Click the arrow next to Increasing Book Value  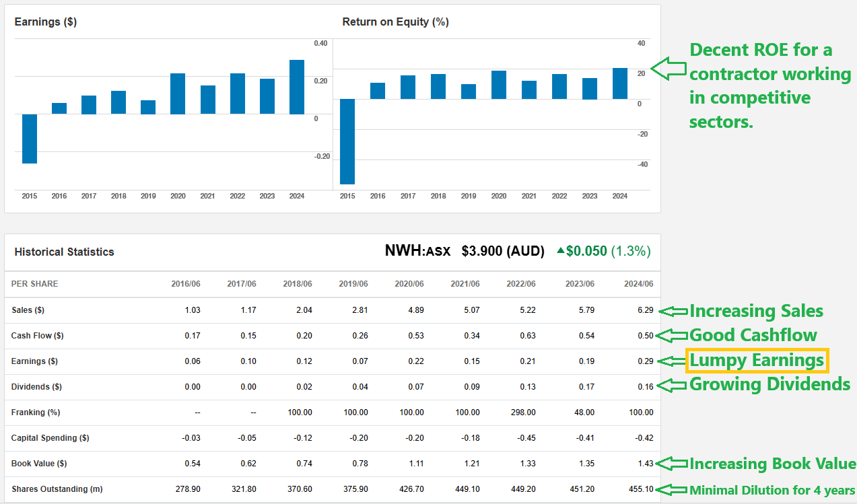(x=673, y=464)
